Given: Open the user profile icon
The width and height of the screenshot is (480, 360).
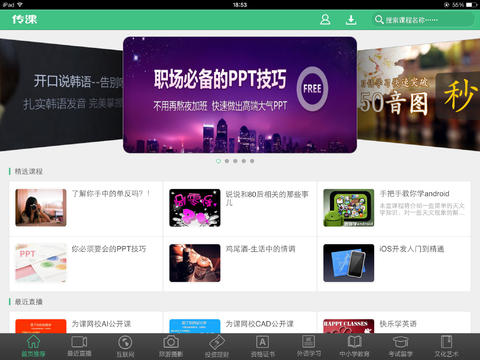Looking at the screenshot, I should (325, 20).
